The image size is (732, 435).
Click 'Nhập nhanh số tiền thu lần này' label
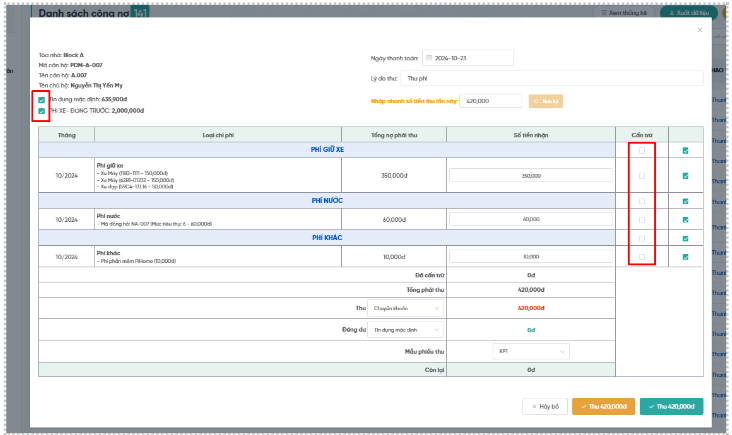point(414,101)
